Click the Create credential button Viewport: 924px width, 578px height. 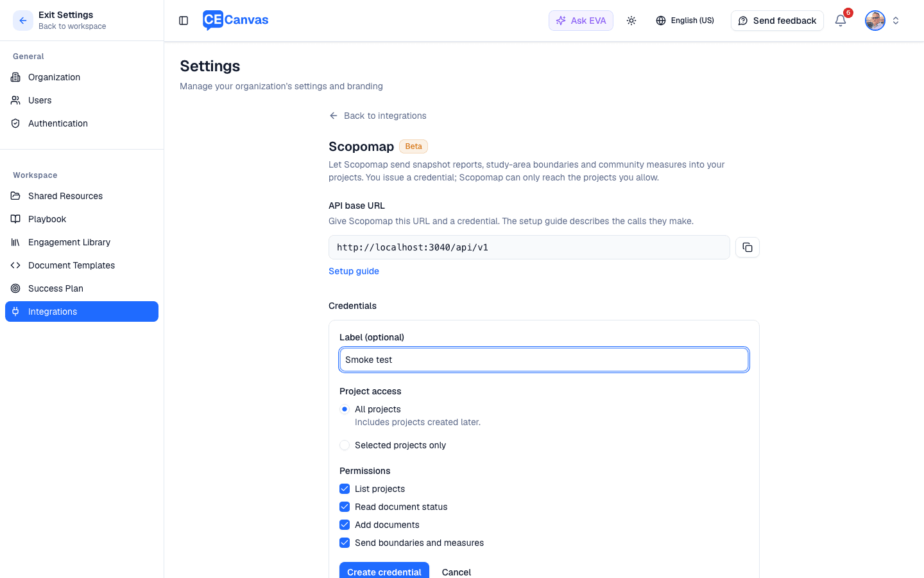384,572
